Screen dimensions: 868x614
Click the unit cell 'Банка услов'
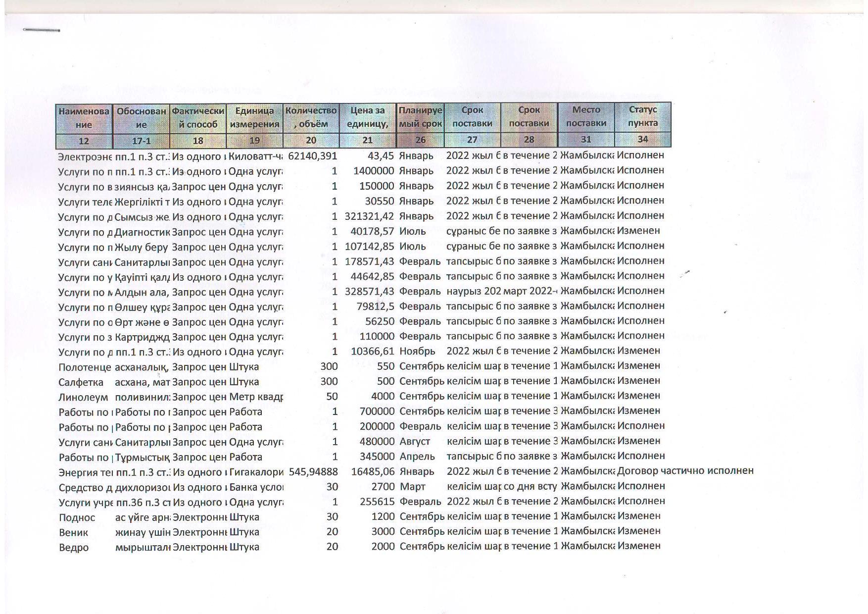point(256,487)
